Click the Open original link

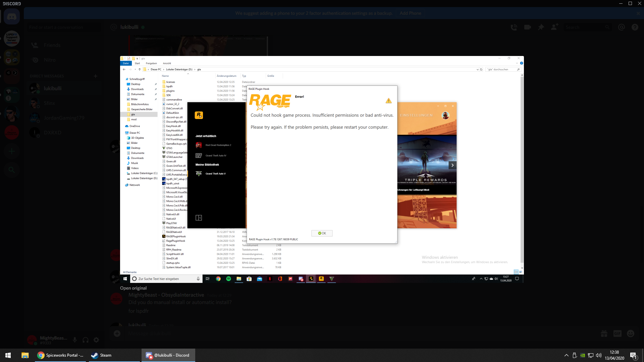click(x=133, y=288)
